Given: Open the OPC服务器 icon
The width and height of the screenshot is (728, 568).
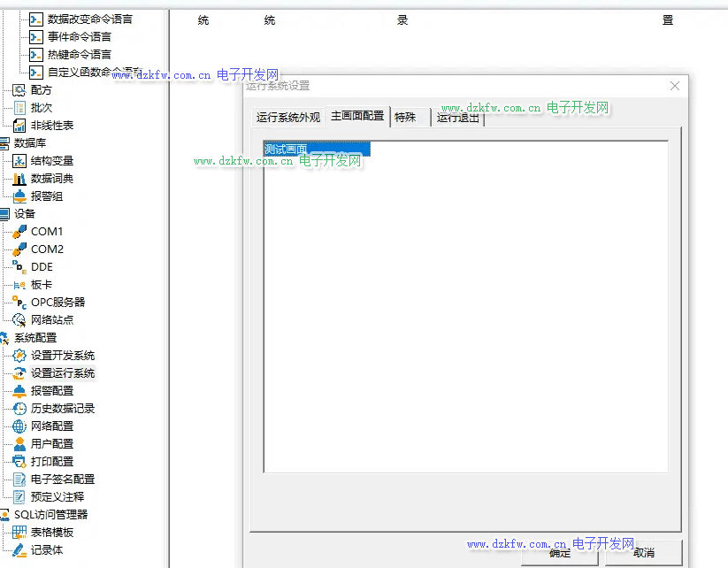Looking at the screenshot, I should [19, 303].
